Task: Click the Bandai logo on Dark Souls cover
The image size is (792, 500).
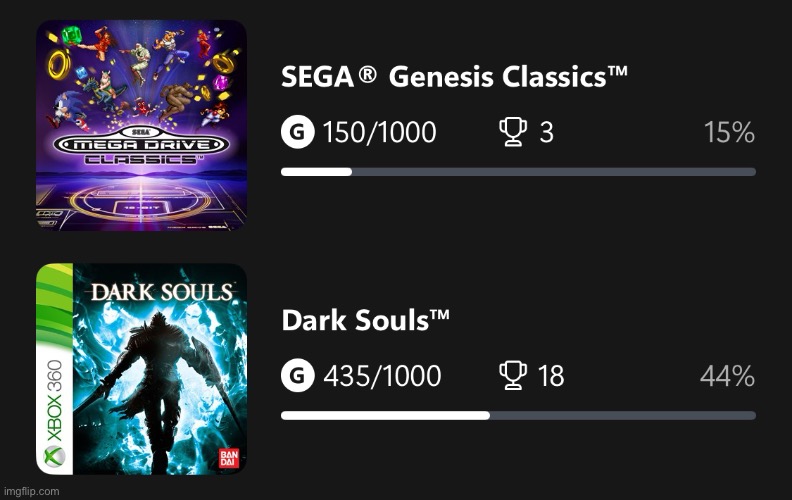Action: (229, 458)
